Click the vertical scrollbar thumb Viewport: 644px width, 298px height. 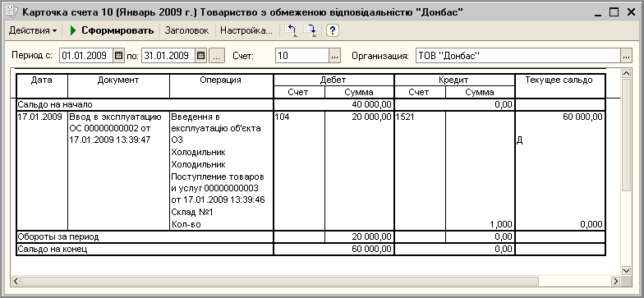tap(626, 135)
